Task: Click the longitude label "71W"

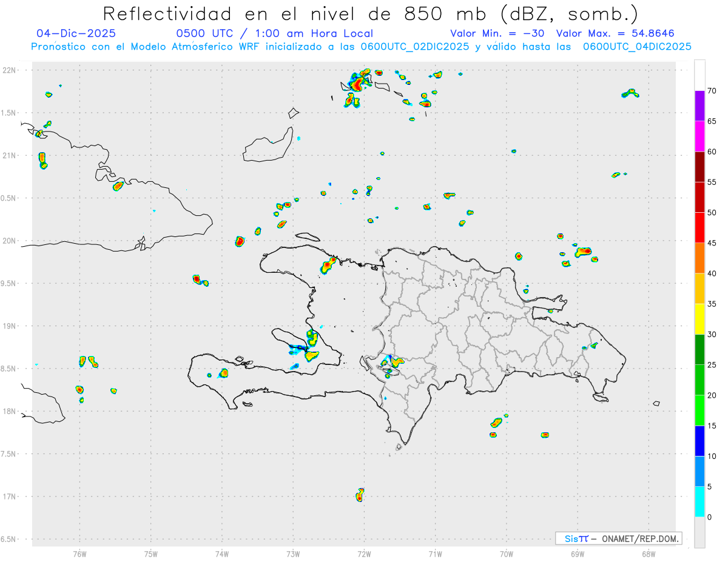Action: (435, 554)
